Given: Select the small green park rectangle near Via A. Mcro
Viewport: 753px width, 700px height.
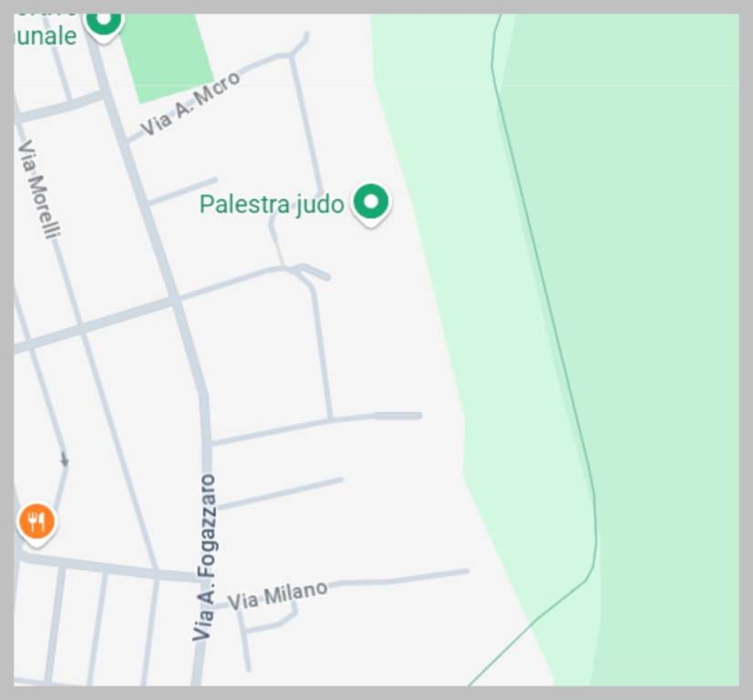Looking at the screenshot, I should pos(166,57).
